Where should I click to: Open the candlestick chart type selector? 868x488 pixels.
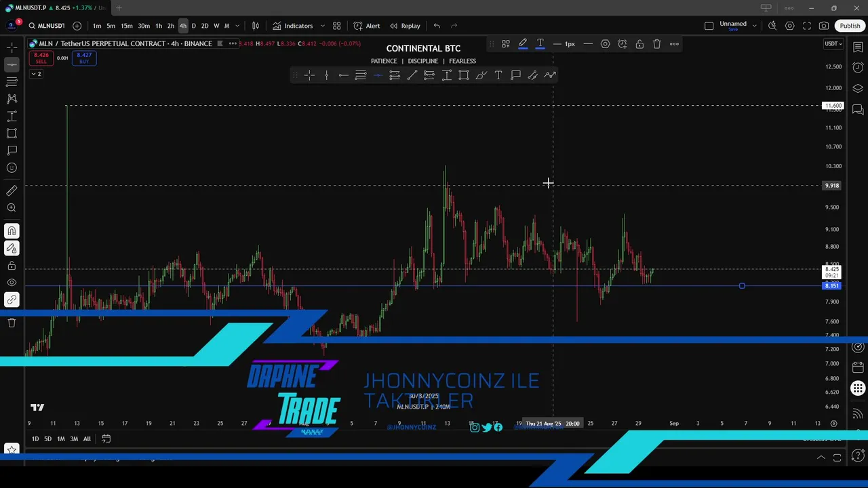pyautogui.click(x=256, y=26)
